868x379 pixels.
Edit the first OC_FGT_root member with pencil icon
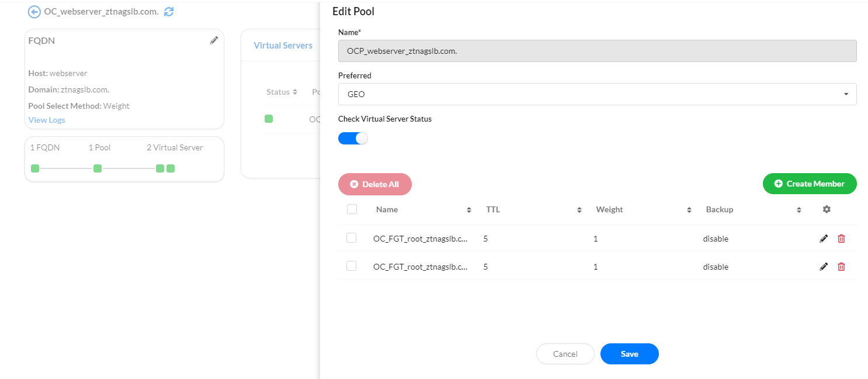[x=824, y=238]
